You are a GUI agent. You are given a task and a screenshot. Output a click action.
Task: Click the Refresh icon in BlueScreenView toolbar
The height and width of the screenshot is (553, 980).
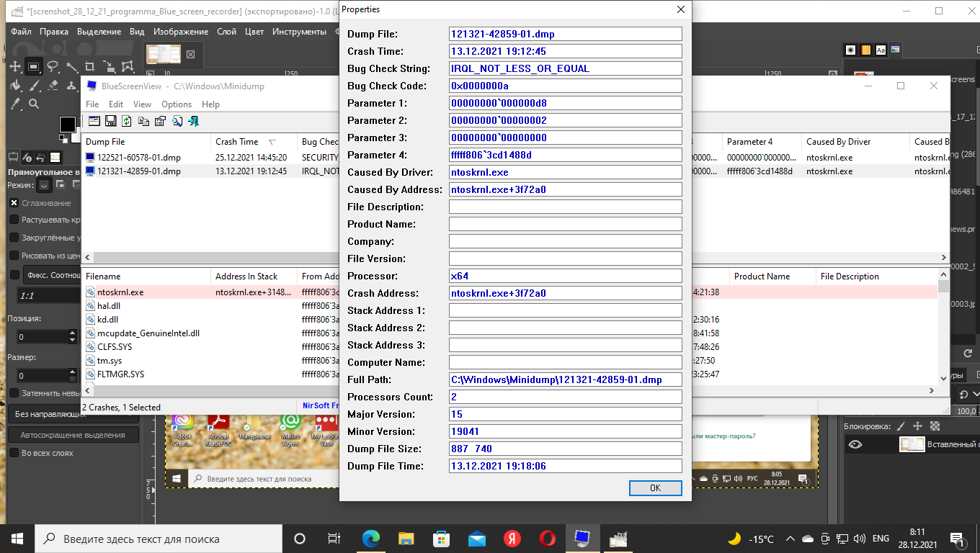click(127, 121)
